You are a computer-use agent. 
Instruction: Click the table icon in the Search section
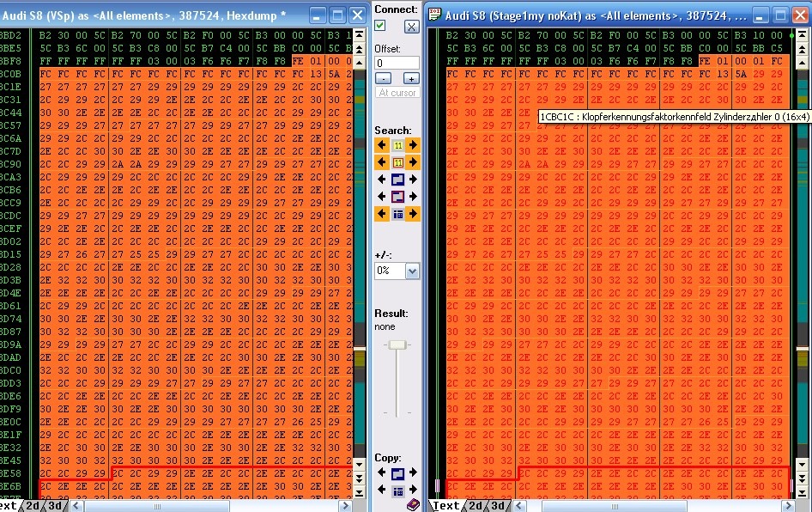(397, 214)
